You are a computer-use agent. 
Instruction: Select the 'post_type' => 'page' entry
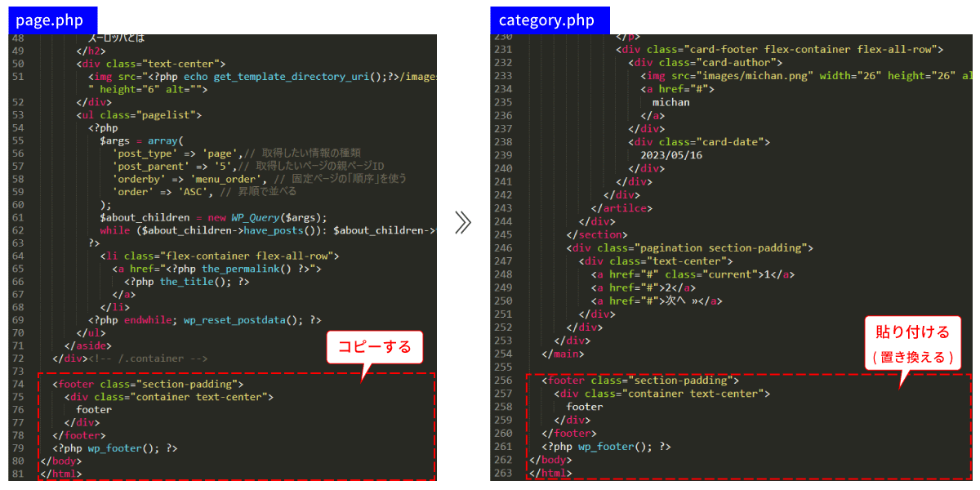177,153
